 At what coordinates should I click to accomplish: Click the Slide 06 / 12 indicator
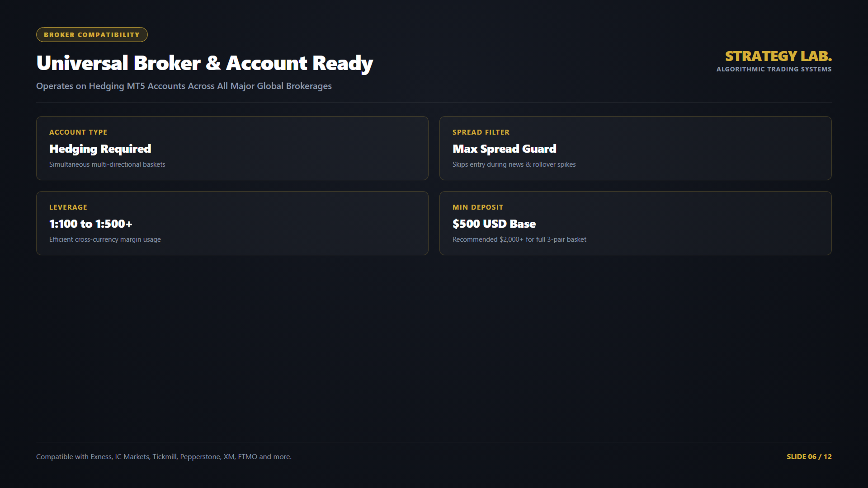[809, 457]
